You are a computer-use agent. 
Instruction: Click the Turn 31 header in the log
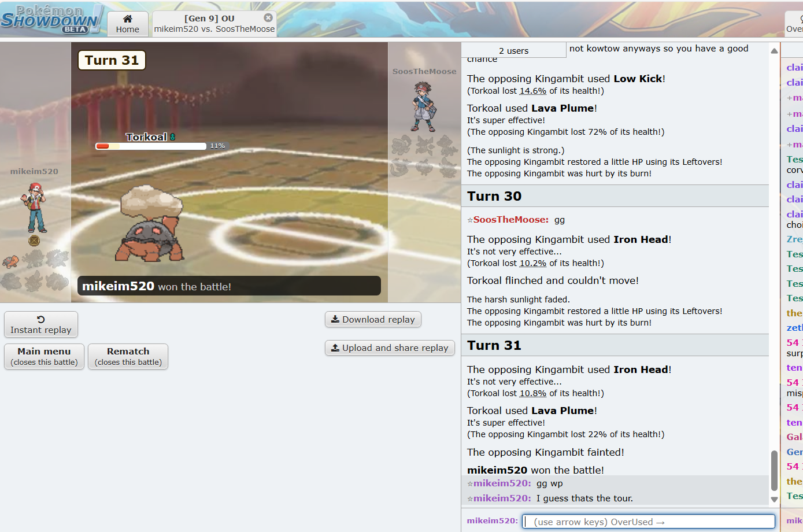point(615,345)
